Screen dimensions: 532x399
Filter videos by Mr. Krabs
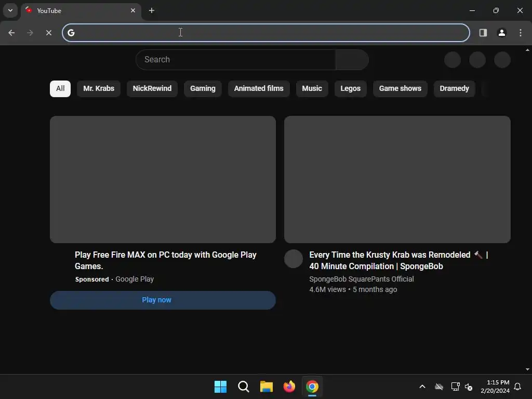[x=99, y=88]
